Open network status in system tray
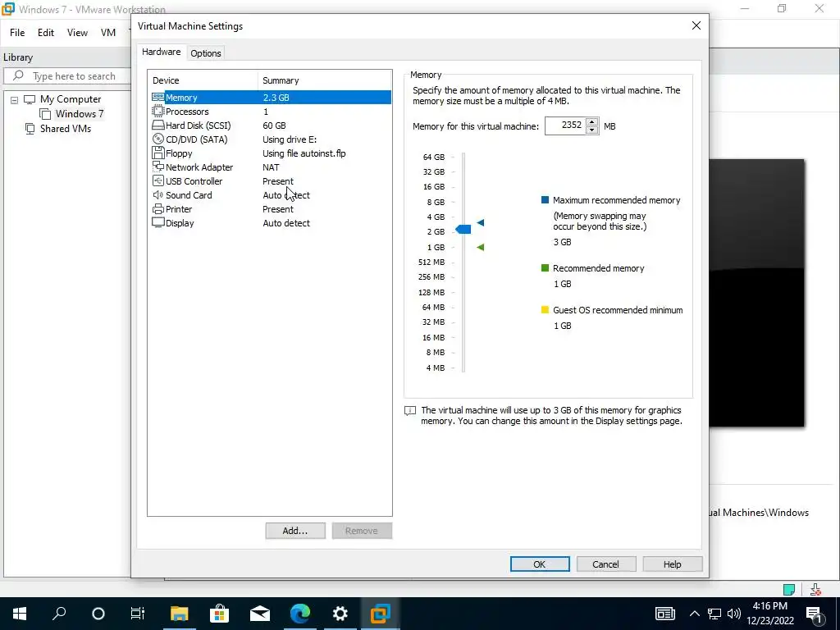This screenshot has width=840, height=630. click(714, 614)
